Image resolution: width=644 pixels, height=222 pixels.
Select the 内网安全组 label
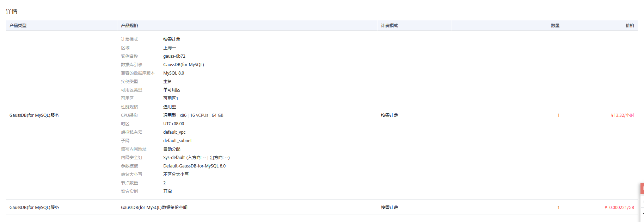(131, 158)
